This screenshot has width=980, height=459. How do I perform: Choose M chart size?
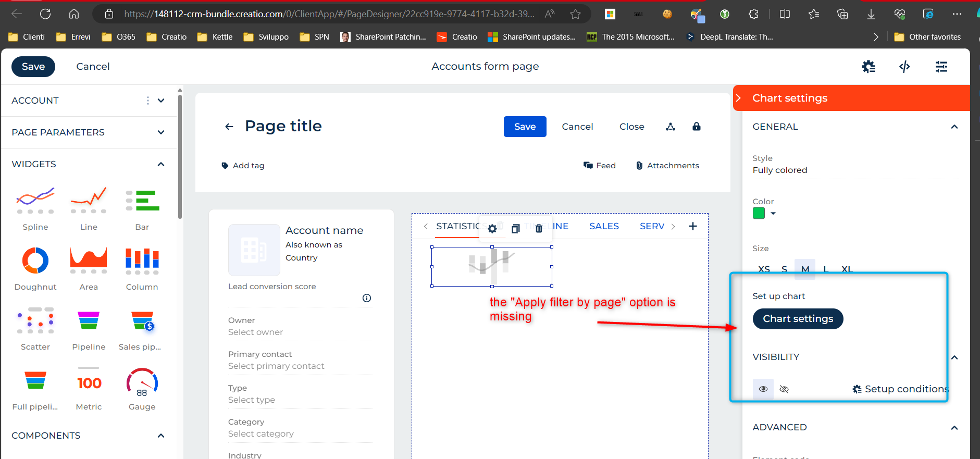805,269
